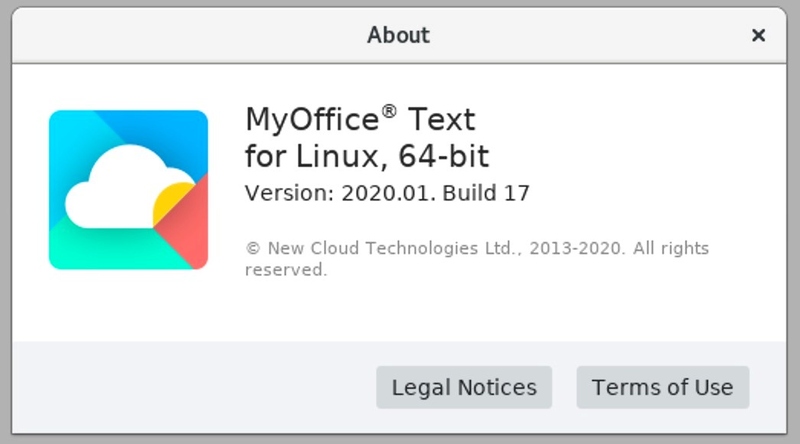Click the MyOffice Text product heading

[x=360, y=120]
